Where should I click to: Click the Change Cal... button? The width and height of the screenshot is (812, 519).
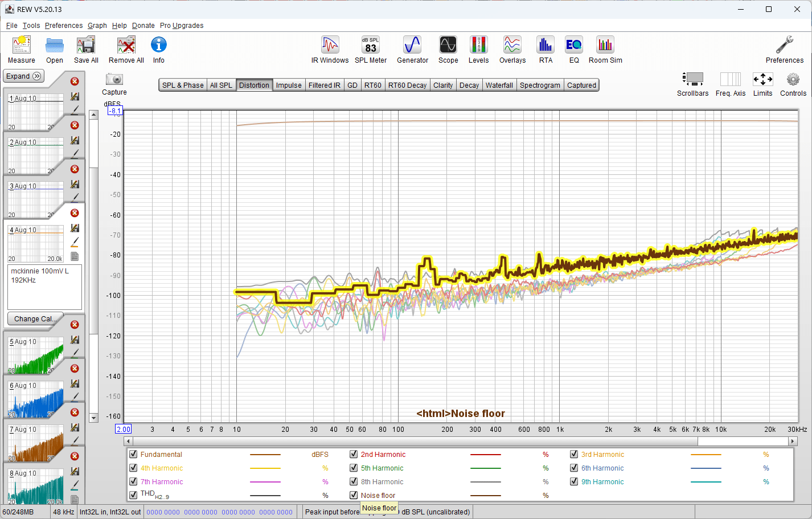click(35, 318)
